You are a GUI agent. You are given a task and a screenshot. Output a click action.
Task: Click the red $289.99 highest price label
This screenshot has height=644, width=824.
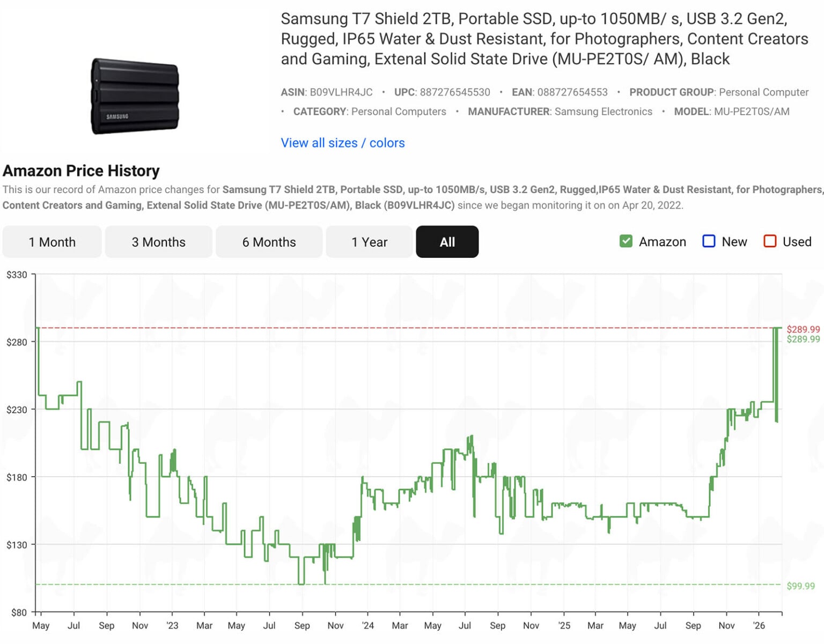tap(803, 329)
